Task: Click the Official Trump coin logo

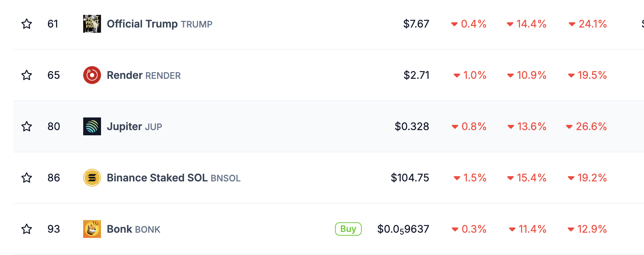Action: click(x=92, y=24)
